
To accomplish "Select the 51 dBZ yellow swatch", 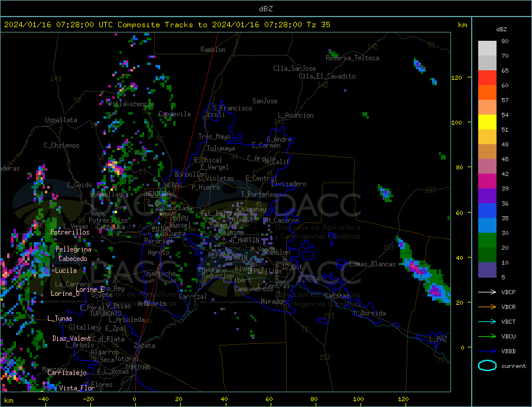I will [487, 122].
